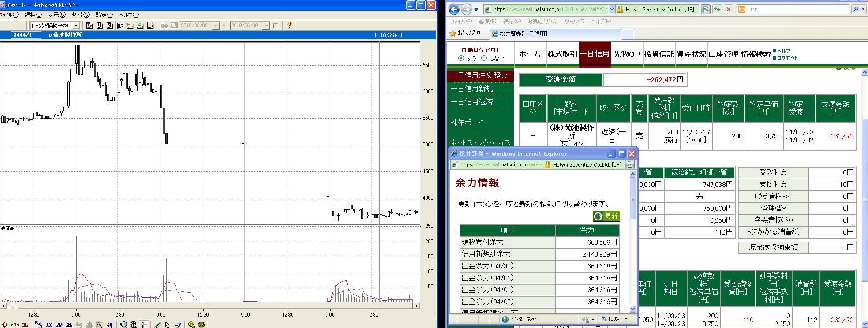868x328 pixels.
Task: Expand the browser address bar URL dropdown
Action: (611, 9)
